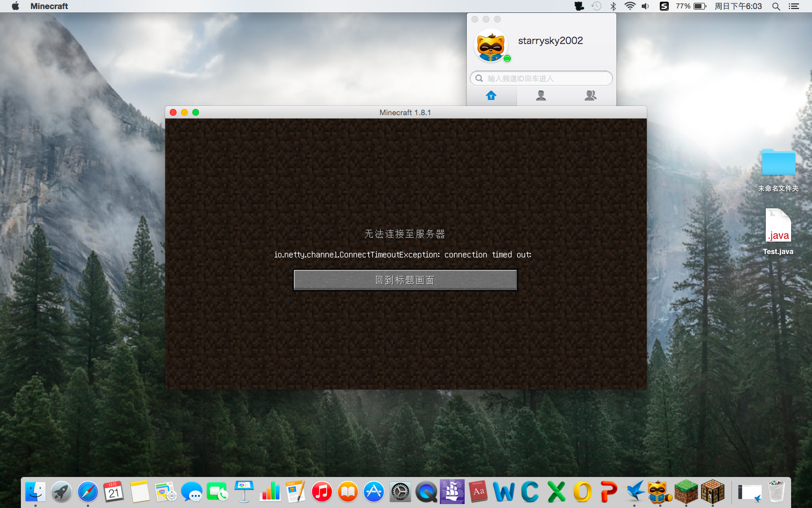Click the Wi-Fi status icon

(630, 6)
